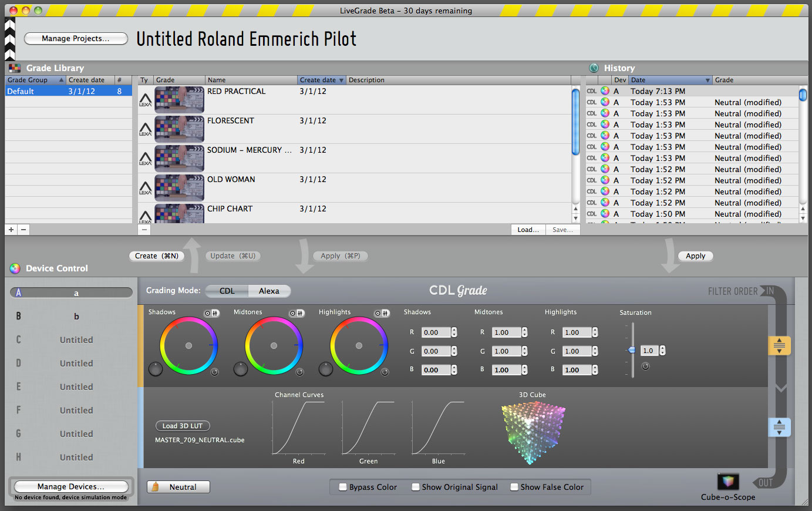Click the Shadows color wheel center point

point(188,345)
